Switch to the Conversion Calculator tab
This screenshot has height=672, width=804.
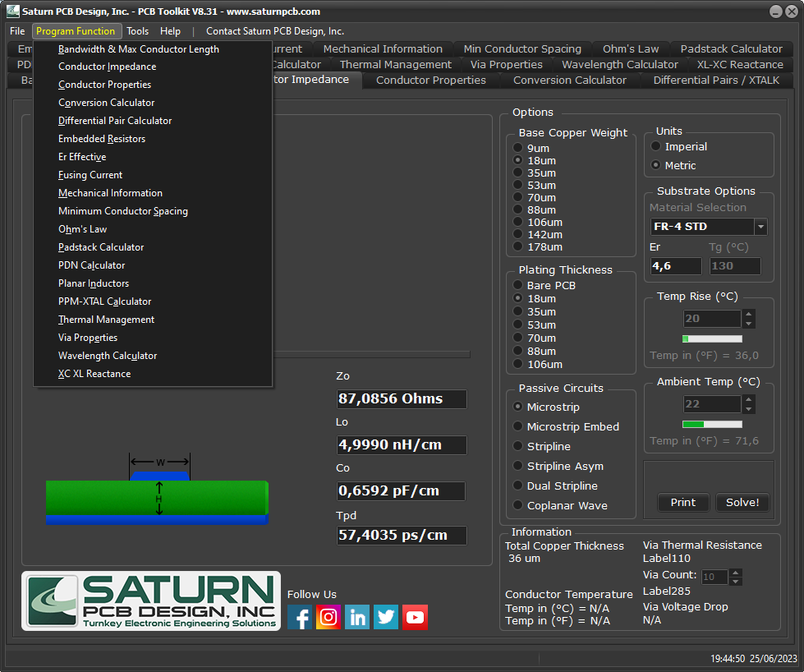pos(570,80)
